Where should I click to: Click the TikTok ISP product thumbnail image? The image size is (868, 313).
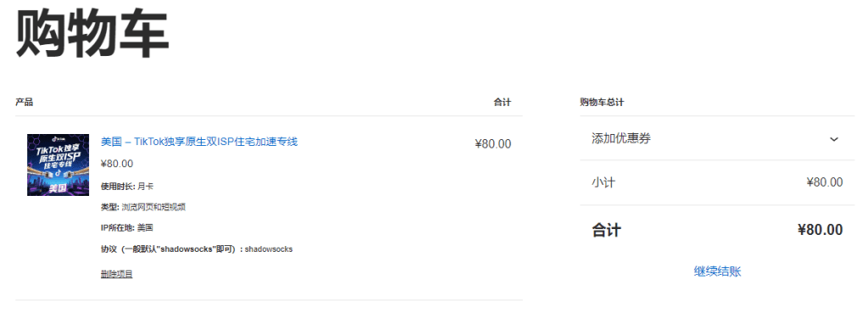(58, 165)
